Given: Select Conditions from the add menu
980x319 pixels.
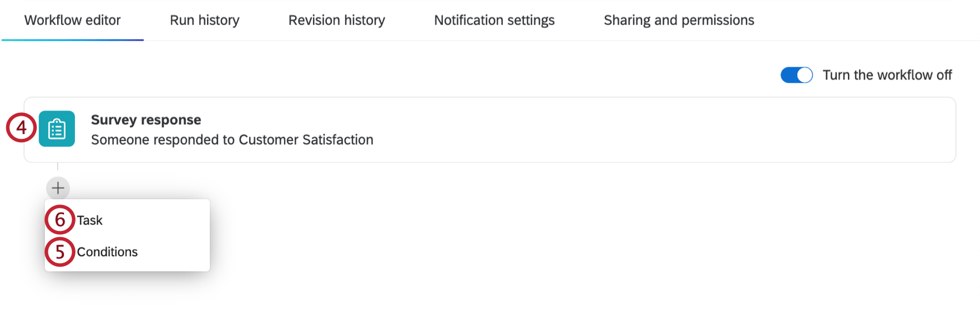Looking at the screenshot, I should [x=107, y=252].
